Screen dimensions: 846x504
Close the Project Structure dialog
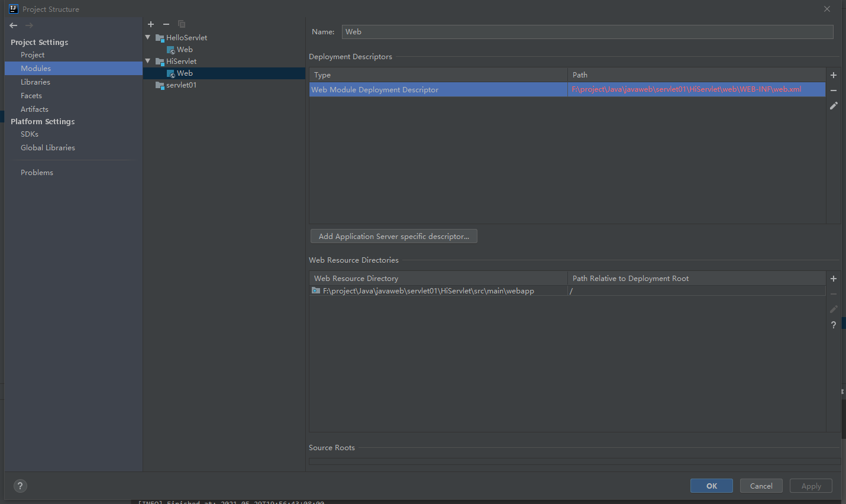coord(827,9)
